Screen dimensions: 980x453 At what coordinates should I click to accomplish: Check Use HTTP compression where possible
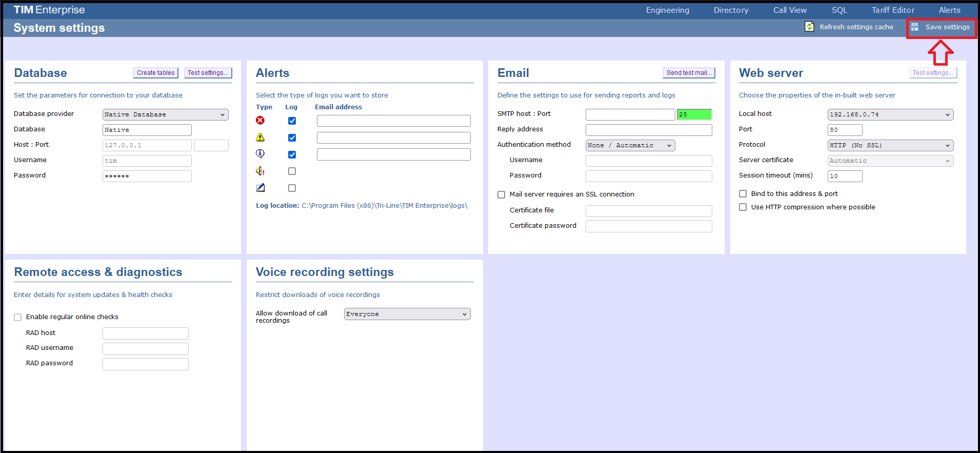point(743,207)
